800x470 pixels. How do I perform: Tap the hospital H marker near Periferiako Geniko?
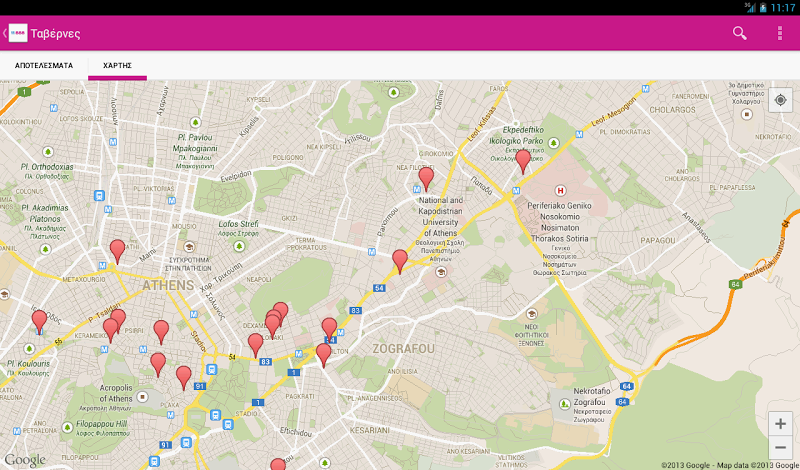(560, 191)
